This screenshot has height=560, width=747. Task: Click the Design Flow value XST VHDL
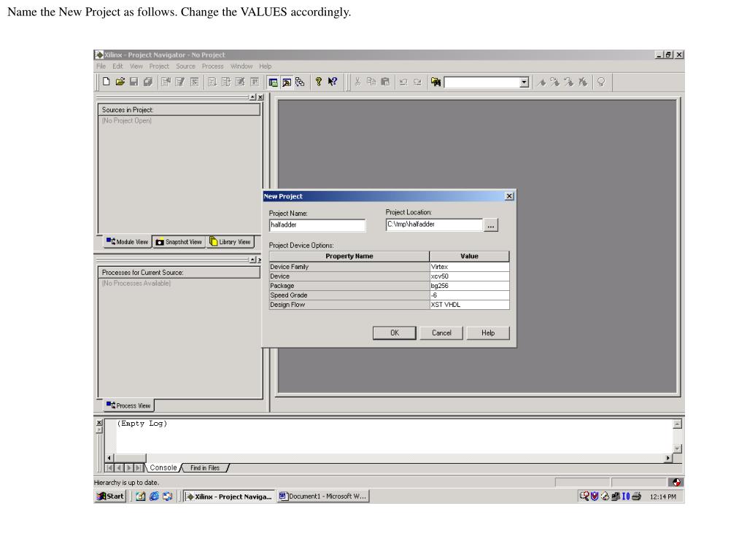[469, 305]
